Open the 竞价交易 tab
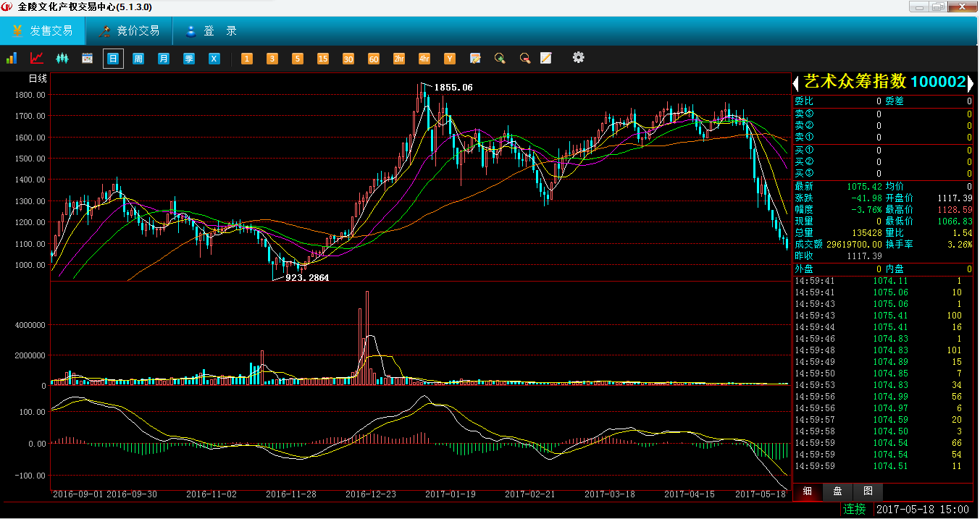Image resolution: width=980 pixels, height=519 pixels. click(x=129, y=31)
